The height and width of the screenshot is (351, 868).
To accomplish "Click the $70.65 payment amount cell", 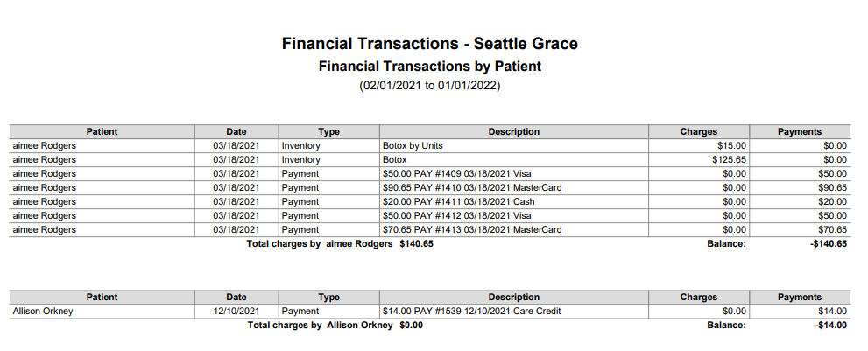I will [800, 229].
